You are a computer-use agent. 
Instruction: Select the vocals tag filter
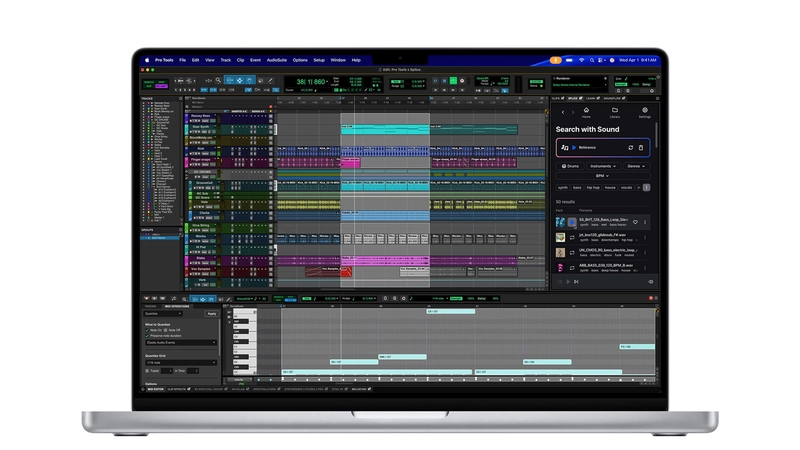627,187
